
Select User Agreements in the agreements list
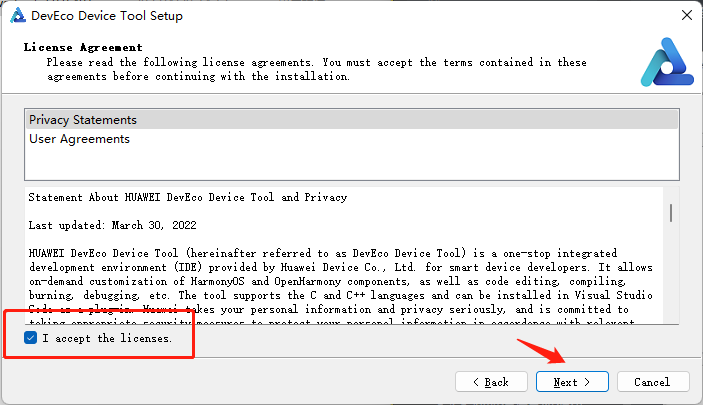click(x=79, y=139)
